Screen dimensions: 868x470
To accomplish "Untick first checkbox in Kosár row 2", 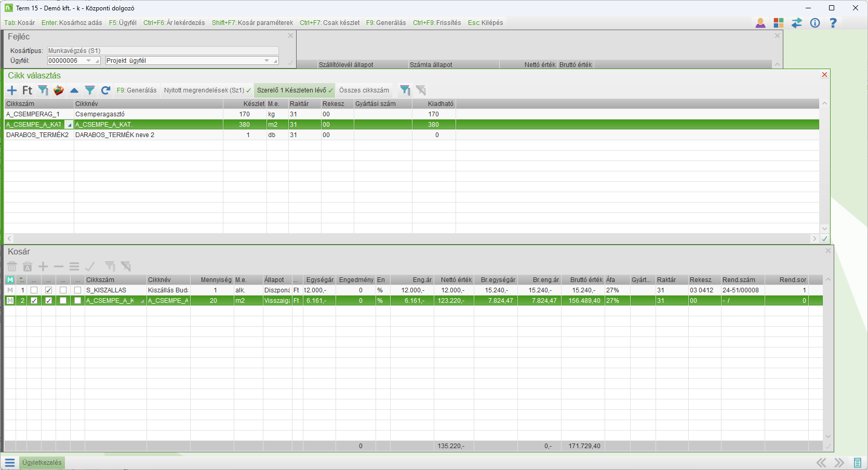I will point(34,301).
